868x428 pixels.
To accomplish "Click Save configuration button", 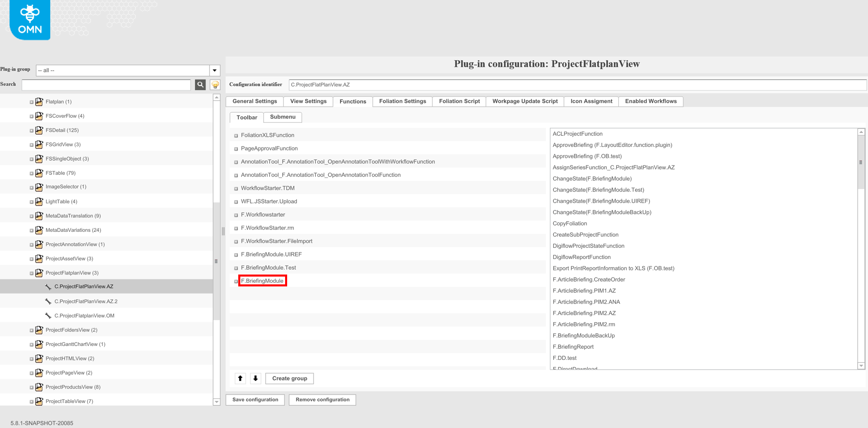I will [x=255, y=400].
